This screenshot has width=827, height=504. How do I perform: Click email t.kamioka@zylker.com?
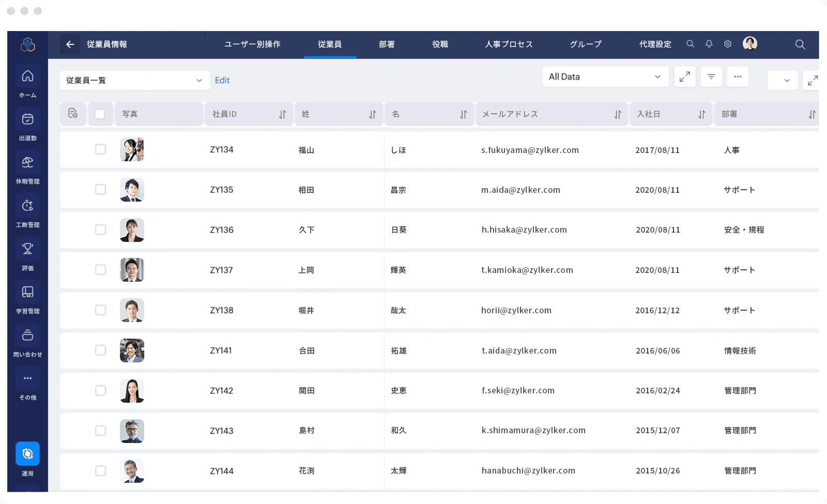[x=527, y=270]
